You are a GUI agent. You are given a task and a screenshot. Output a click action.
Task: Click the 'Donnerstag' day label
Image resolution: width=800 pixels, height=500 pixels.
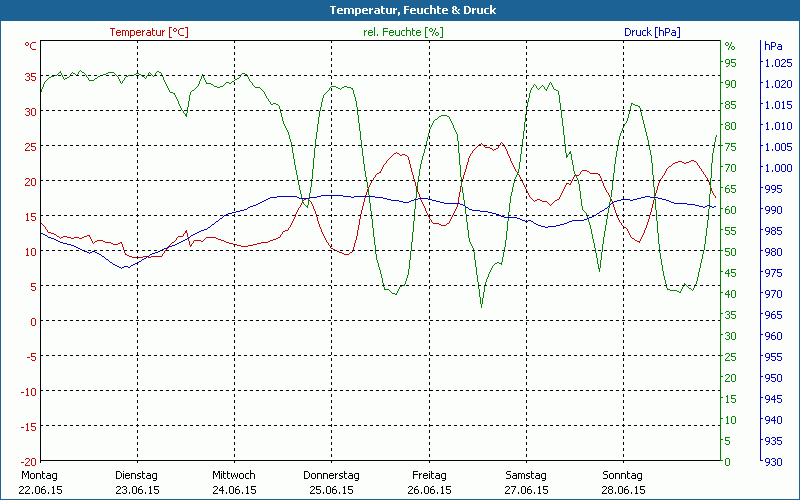coord(331,475)
